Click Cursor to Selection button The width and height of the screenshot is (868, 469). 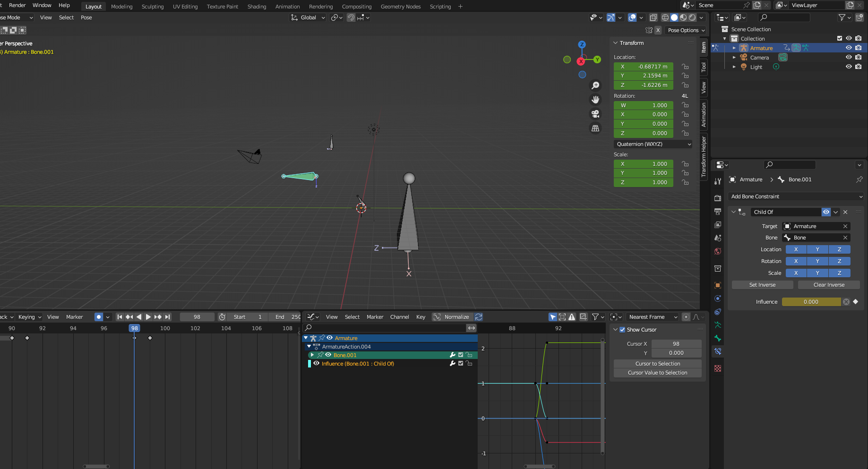point(657,364)
